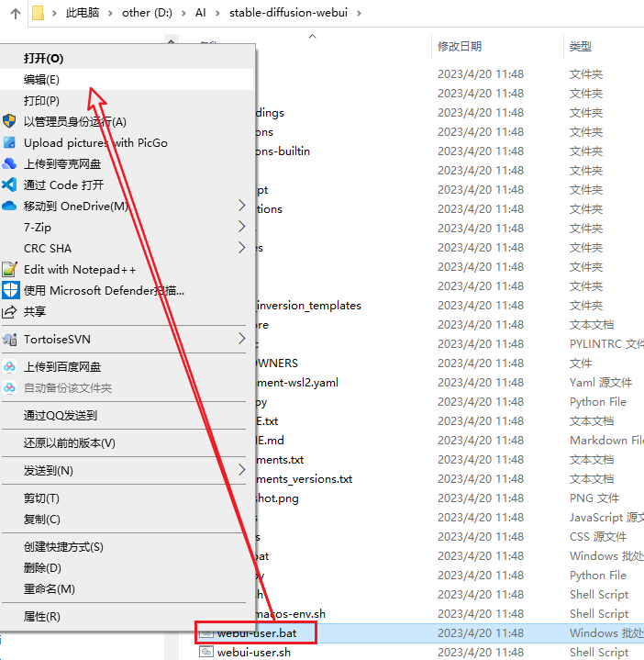
Task: Select 使用 Microsoft Defender扫描
Action: (127, 290)
